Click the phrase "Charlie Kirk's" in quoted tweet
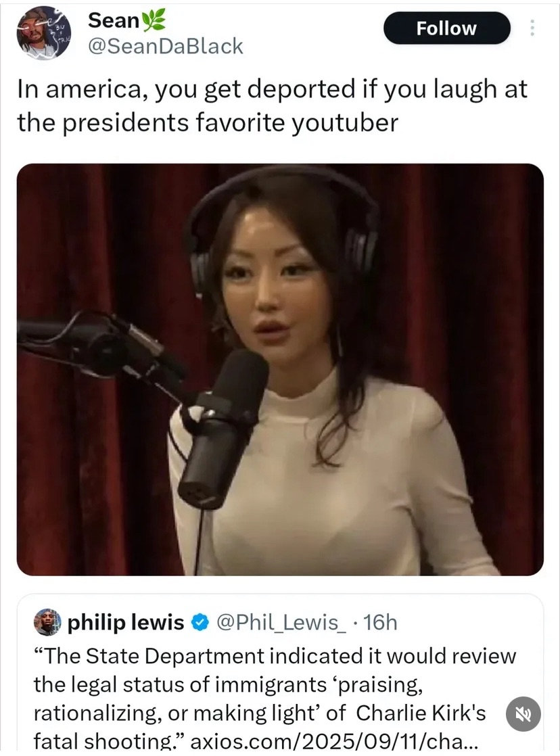560x756 pixels. [421, 713]
